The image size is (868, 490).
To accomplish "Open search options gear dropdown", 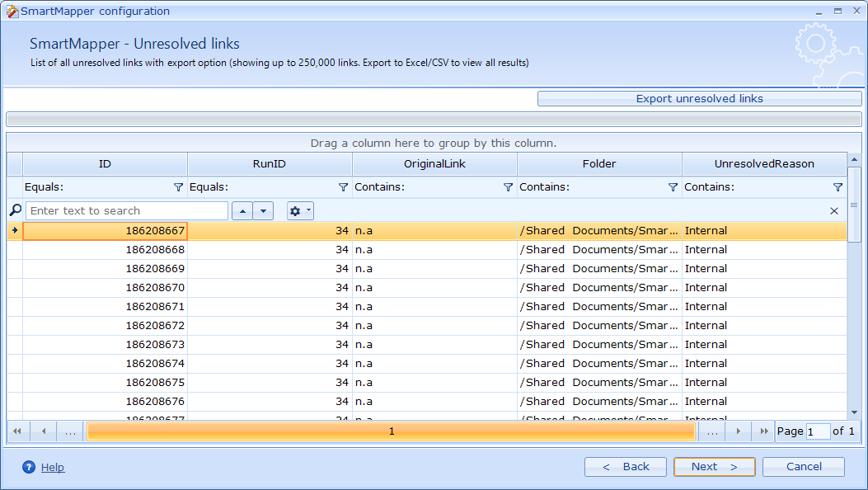I will pos(300,210).
